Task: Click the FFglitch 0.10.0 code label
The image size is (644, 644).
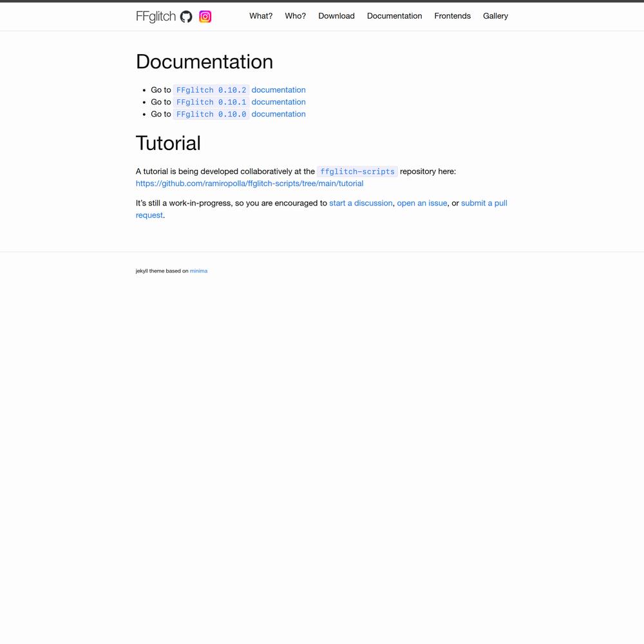Action: 211,114
